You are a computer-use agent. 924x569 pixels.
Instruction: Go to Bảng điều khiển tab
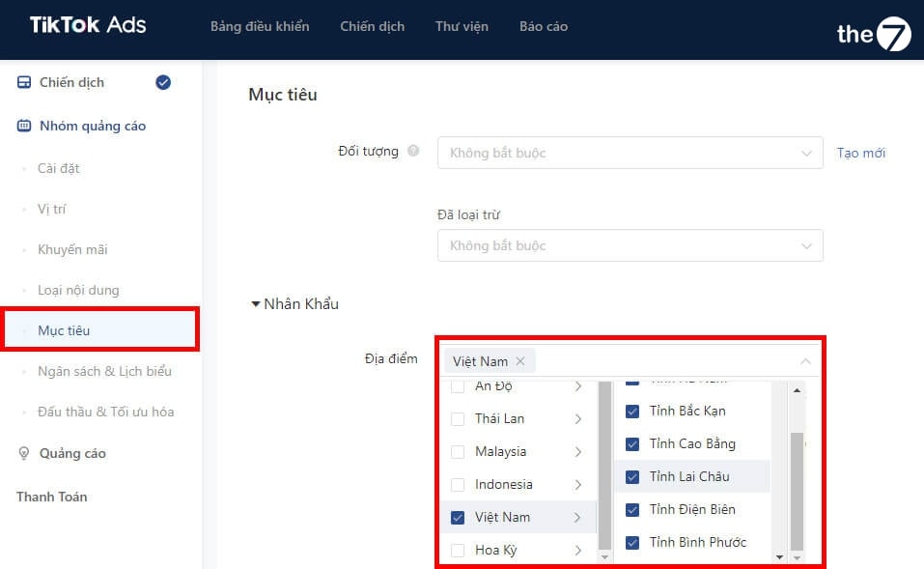[260, 27]
